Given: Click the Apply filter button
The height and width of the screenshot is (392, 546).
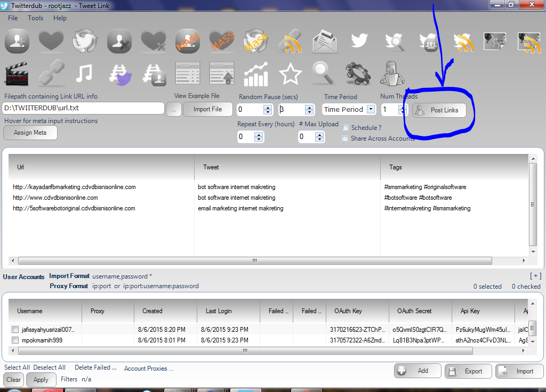Looking at the screenshot, I should (x=41, y=380).
